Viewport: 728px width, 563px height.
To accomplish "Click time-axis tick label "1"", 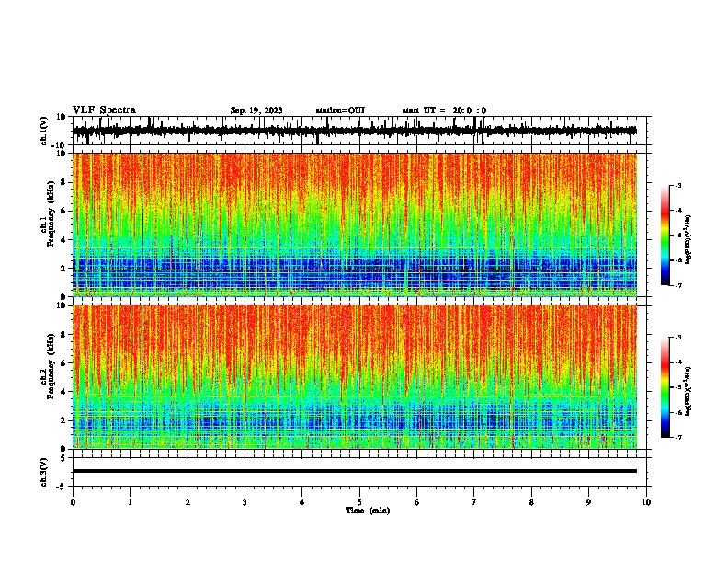I will coord(130,502).
